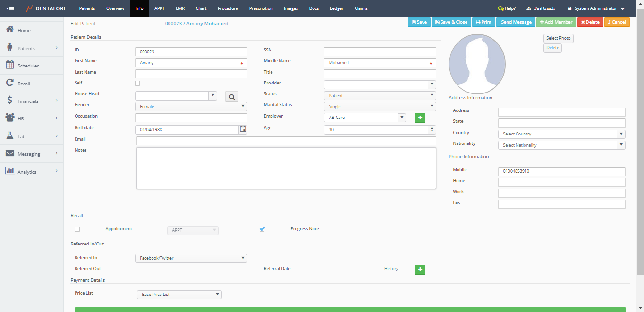Image resolution: width=644 pixels, height=312 pixels.
Task: Click the Age spinner control
Action: click(x=432, y=129)
